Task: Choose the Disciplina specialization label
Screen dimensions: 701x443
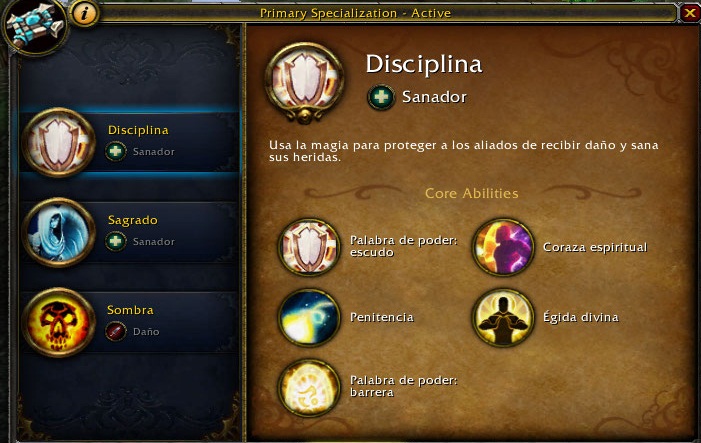Action: [x=138, y=130]
